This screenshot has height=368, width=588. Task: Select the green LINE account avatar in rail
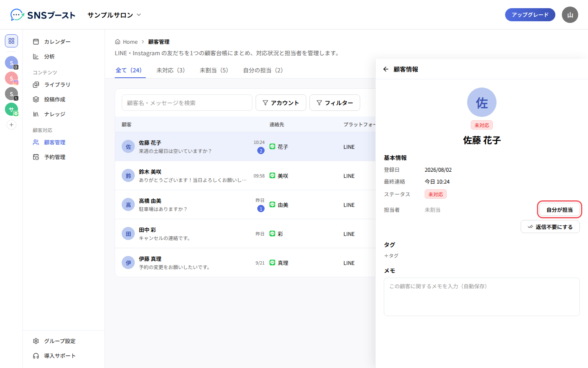tap(11, 109)
